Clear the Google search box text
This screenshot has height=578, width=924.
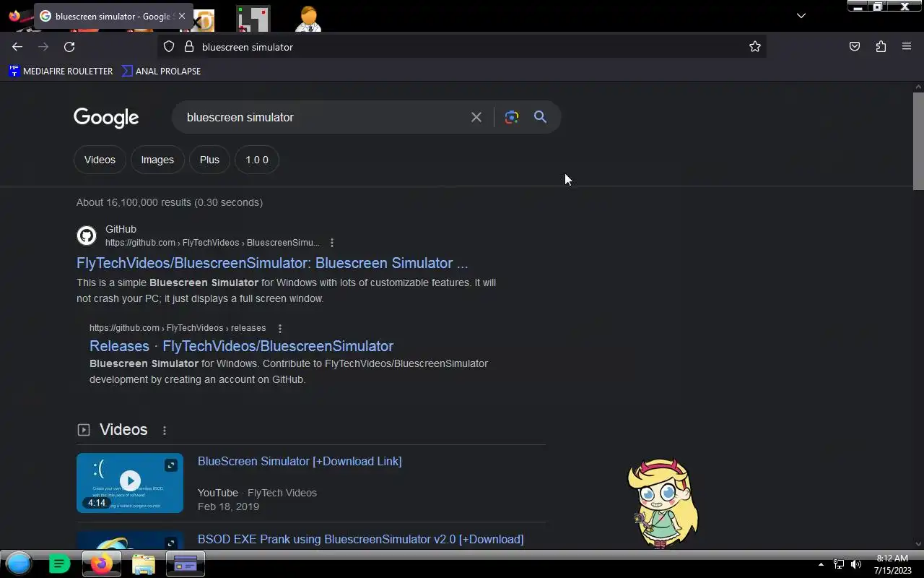click(476, 117)
